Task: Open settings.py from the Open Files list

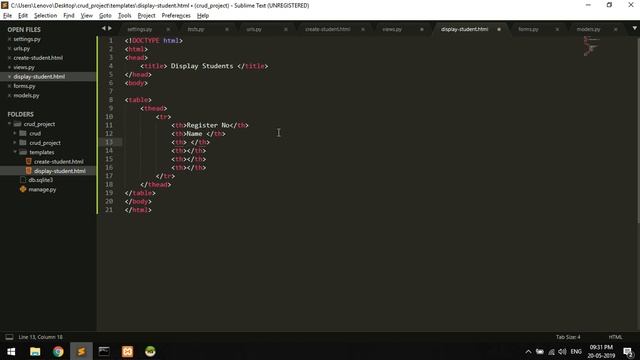Action: click(x=27, y=39)
